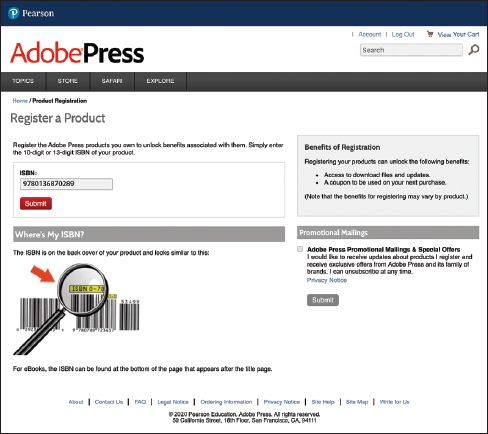The image size is (488, 434).
Task: Click the Pearson logo icon
Action: [13, 13]
